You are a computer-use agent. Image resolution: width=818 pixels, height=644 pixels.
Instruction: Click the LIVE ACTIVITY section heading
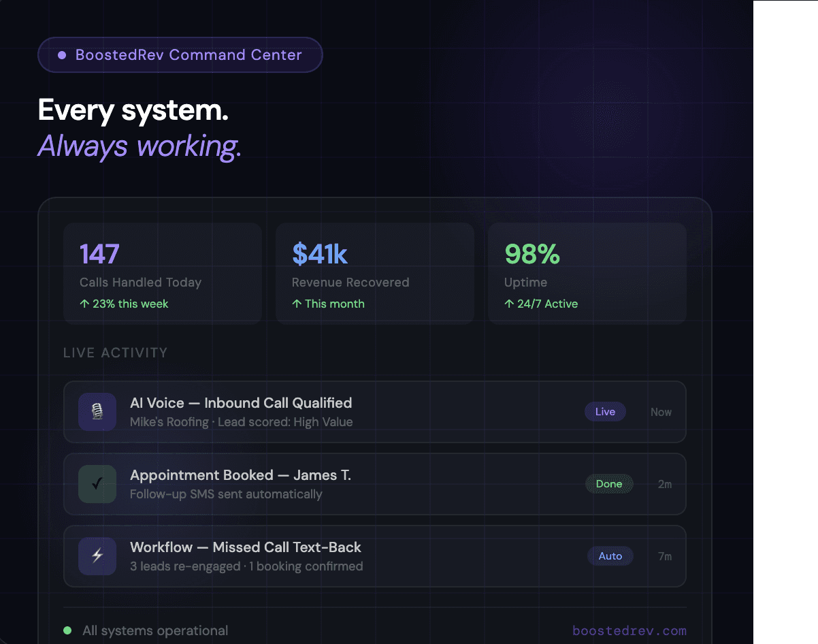coord(115,353)
